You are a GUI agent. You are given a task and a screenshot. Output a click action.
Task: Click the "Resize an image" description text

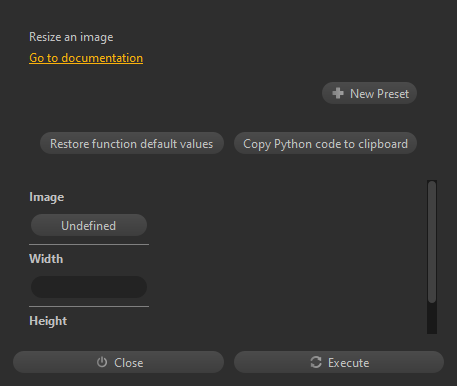[71, 37]
